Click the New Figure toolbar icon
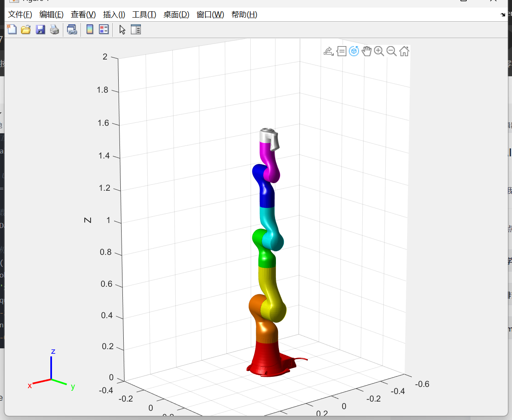The image size is (512, 420). coord(12,29)
